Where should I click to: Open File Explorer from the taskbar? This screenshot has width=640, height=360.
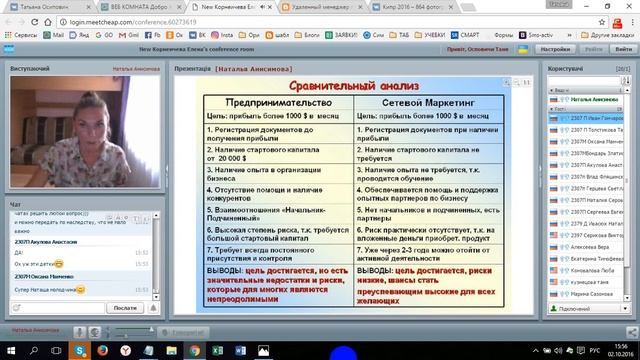pos(171,351)
